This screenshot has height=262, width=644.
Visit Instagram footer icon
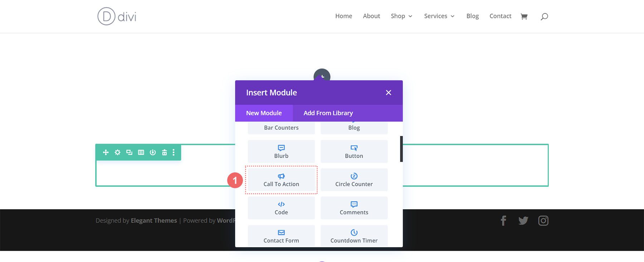click(543, 220)
